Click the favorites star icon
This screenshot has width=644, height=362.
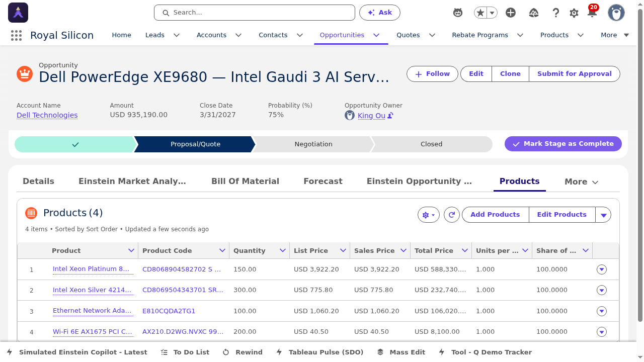pyautogui.click(x=480, y=13)
